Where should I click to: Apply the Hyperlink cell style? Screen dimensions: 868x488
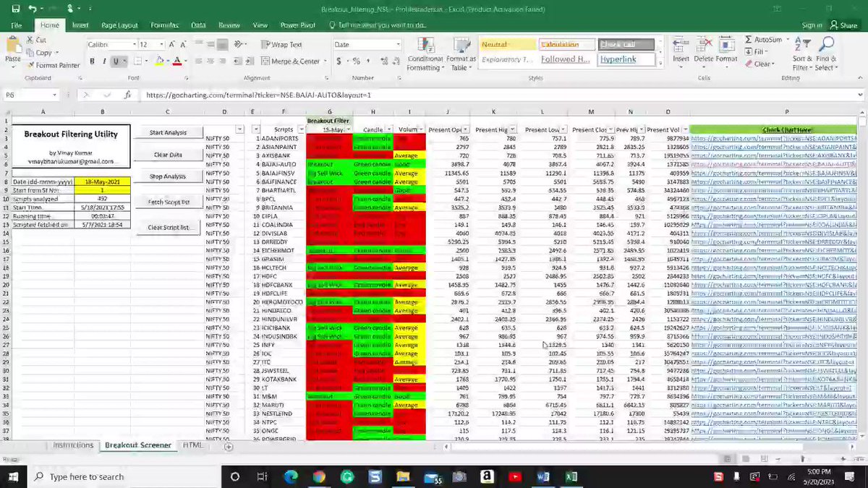point(626,59)
